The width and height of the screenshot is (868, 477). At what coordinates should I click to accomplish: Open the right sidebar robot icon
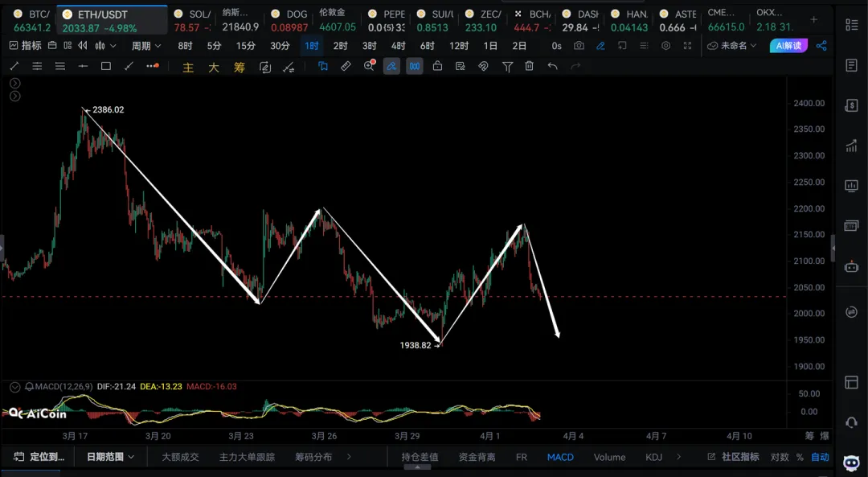851,267
